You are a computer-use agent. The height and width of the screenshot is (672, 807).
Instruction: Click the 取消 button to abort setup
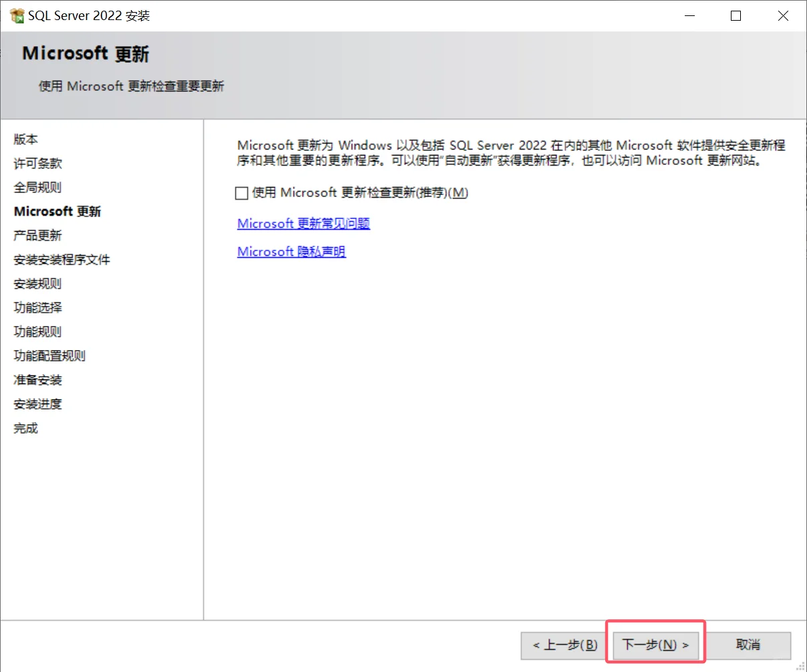tap(748, 644)
